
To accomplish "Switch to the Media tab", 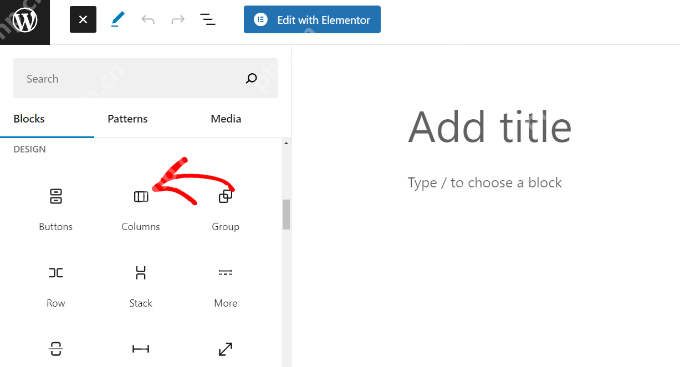I will (x=226, y=119).
